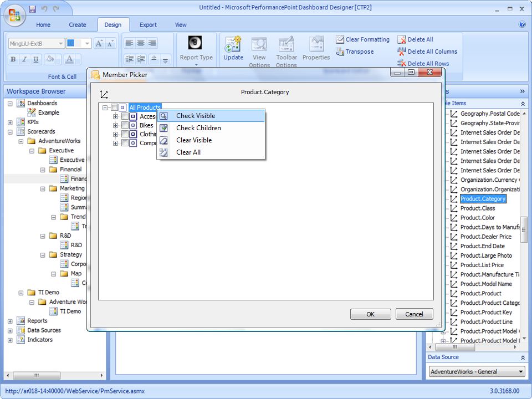This screenshot has width=532, height=399.
Task: Tick the Components member checkbox
Action: point(125,143)
